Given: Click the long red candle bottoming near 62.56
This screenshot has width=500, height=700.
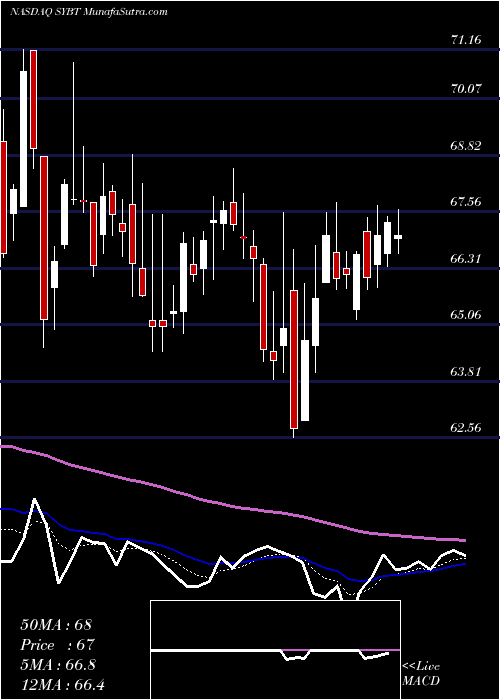Looking at the screenshot, I should pos(294,359).
